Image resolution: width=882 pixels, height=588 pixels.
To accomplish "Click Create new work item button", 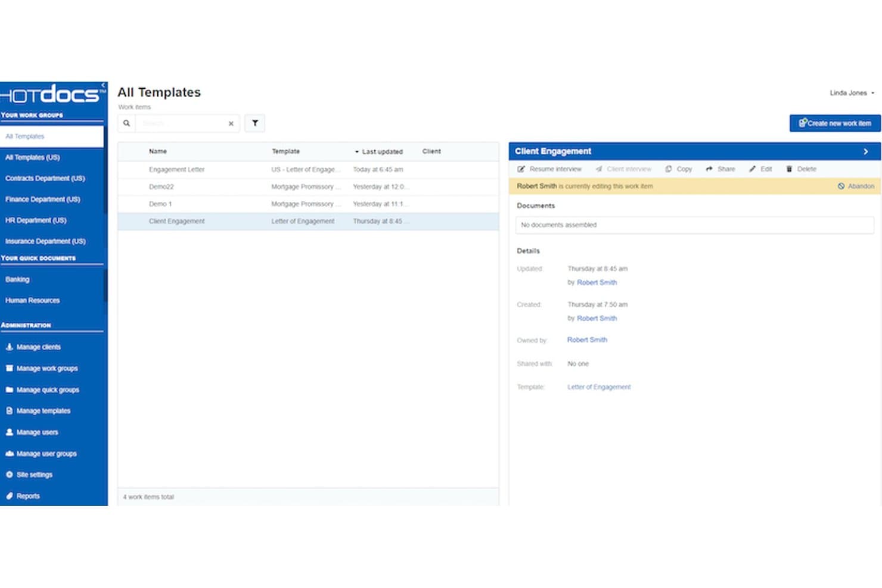I will [835, 123].
